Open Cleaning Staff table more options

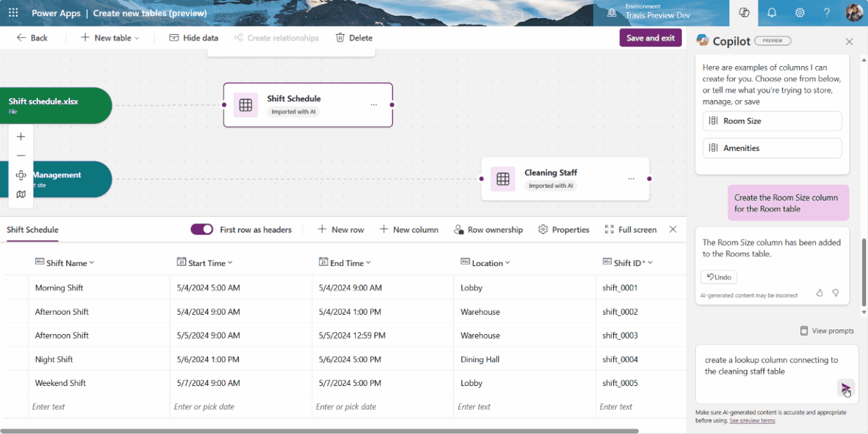click(x=631, y=179)
